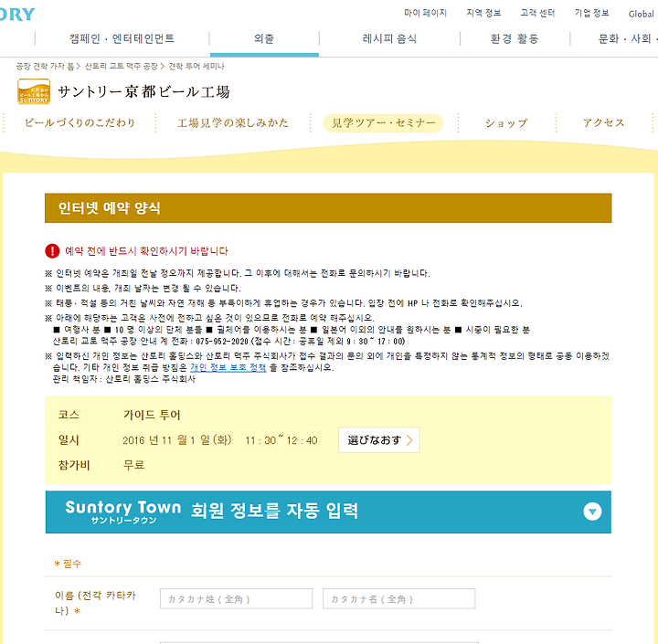Click the 인터넷 예약 양식 heading
The height and width of the screenshot is (644, 658).
click(x=109, y=207)
